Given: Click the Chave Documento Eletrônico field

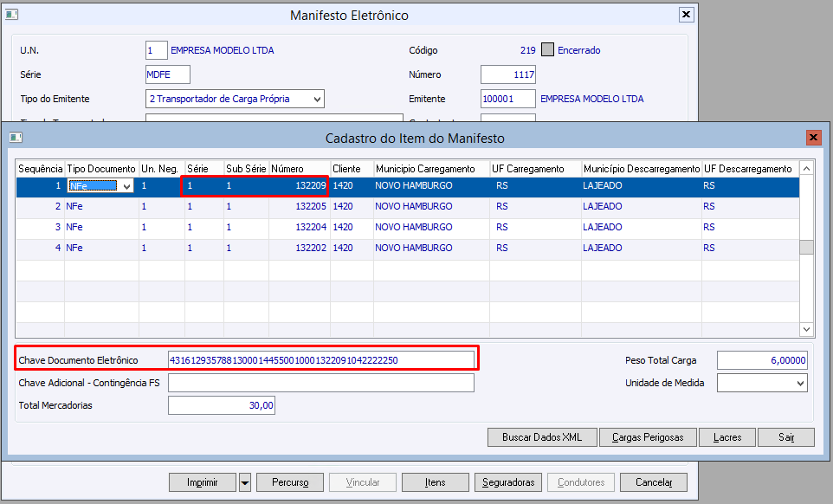Looking at the screenshot, I should tap(321, 359).
